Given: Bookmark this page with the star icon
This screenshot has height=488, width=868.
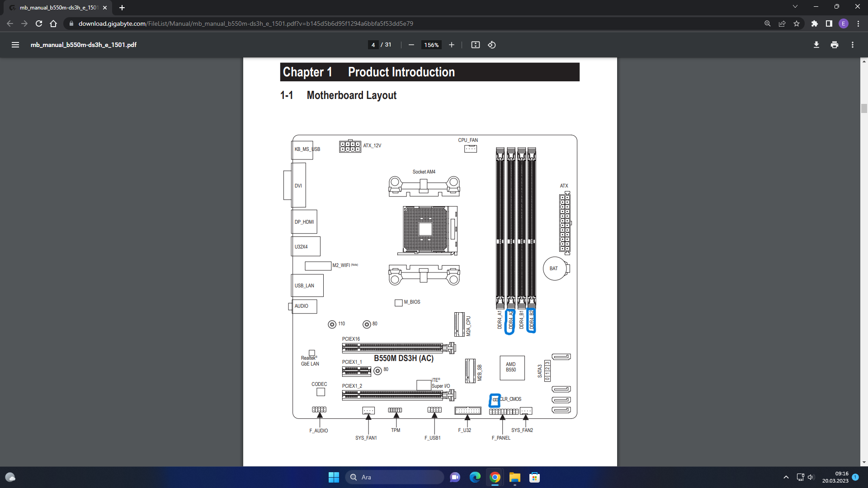Looking at the screenshot, I should (797, 23).
